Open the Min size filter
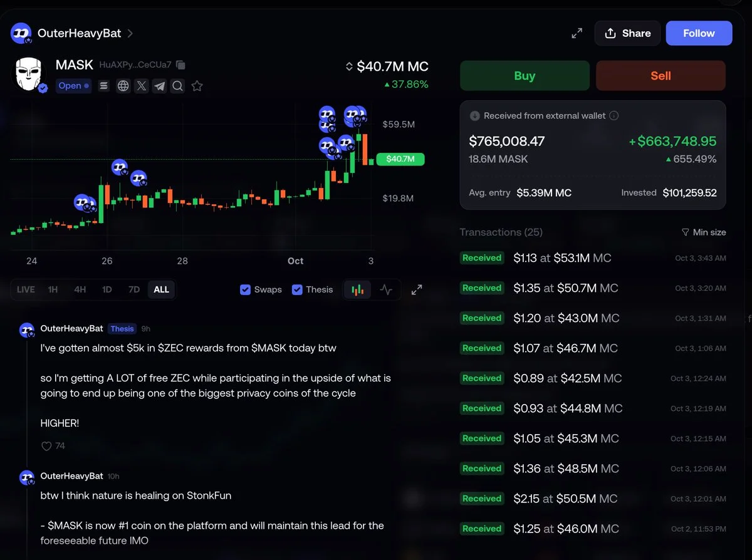The image size is (752, 560). point(704,232)
